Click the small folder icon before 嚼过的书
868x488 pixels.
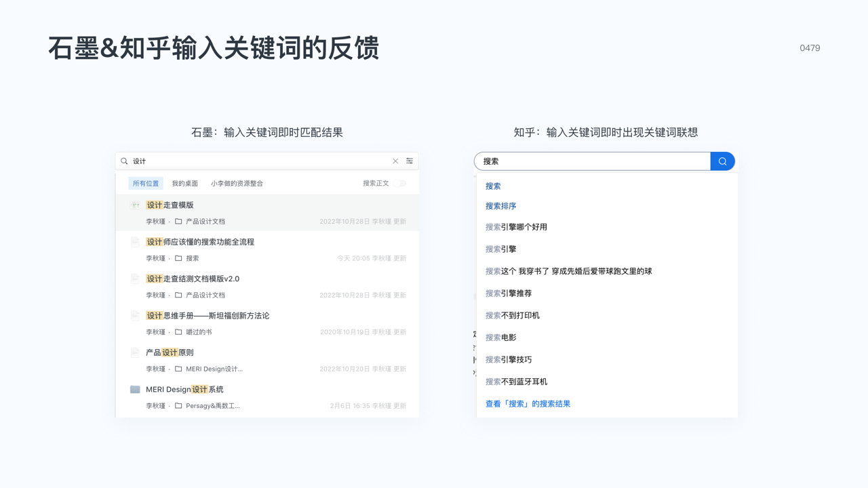coord(178,332)
